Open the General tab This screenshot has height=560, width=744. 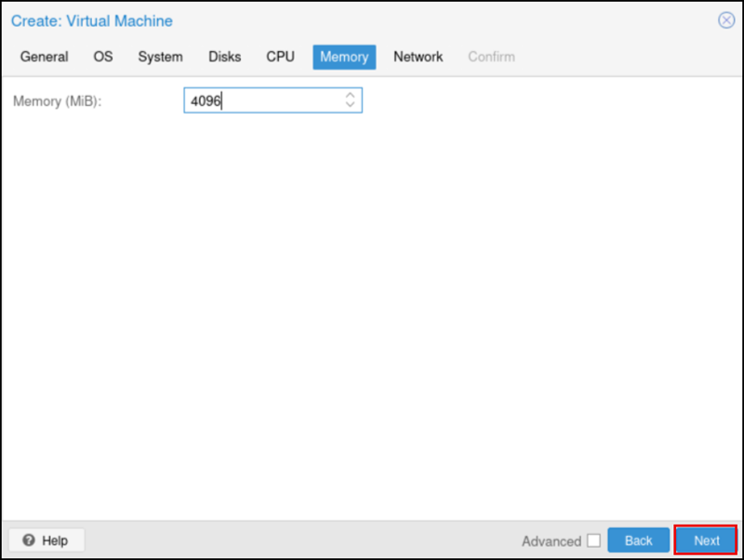pos(44,57)
